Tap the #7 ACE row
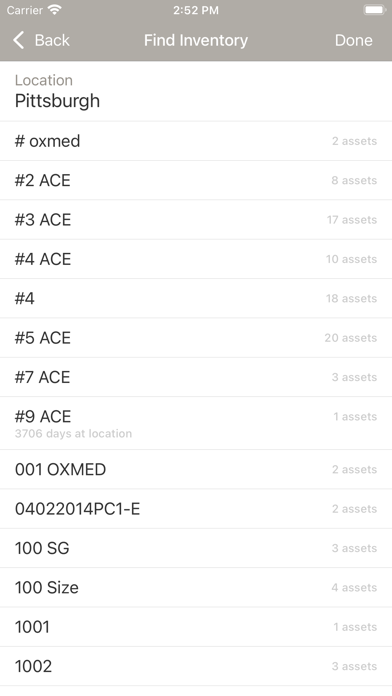This screenshot has width=392, height=696. coord(196,377)
